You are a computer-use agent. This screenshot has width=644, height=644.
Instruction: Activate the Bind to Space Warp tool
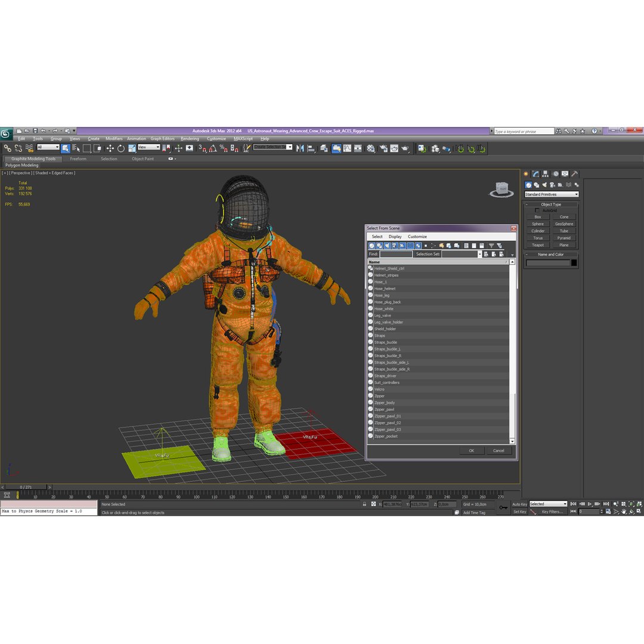click(29, 148)
